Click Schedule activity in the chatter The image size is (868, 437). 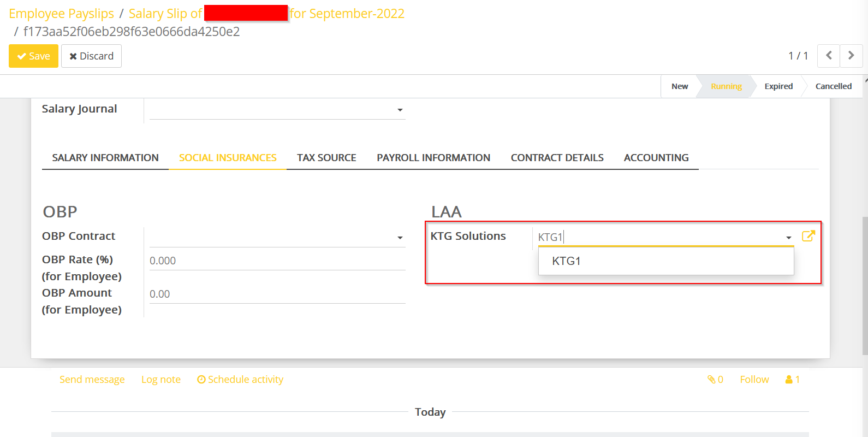[x=240, y=380]
